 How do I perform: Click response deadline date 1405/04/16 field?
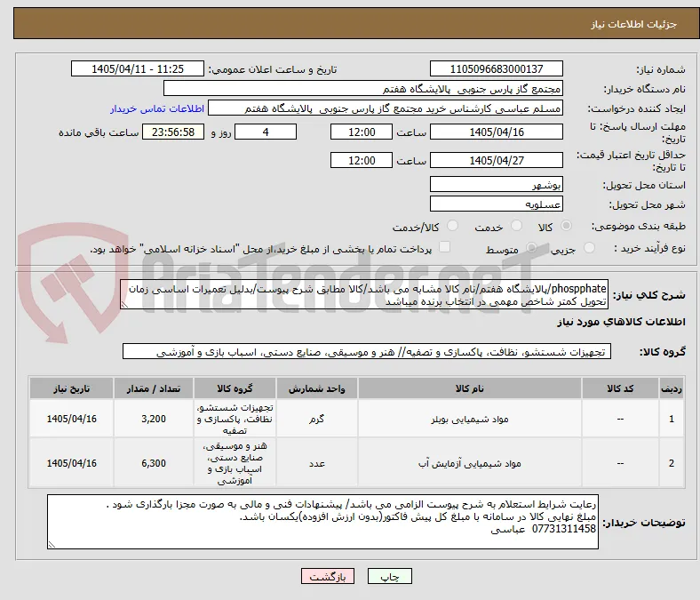click(x=496, y=132)
